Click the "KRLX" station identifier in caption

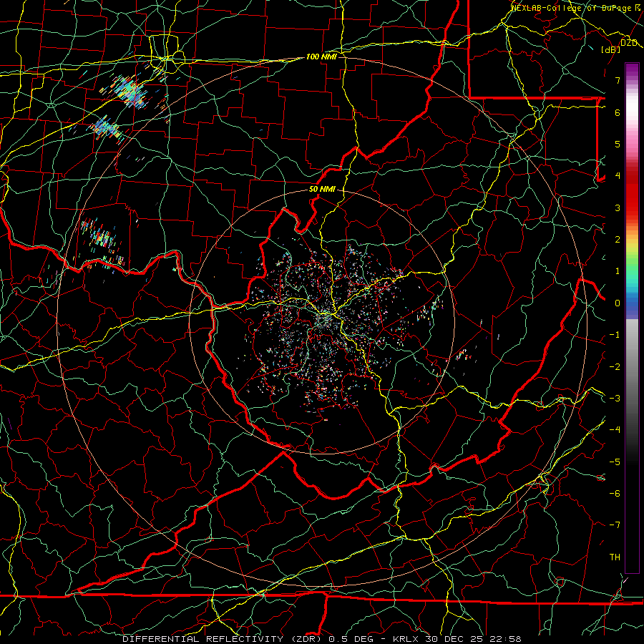click(406, 639)
